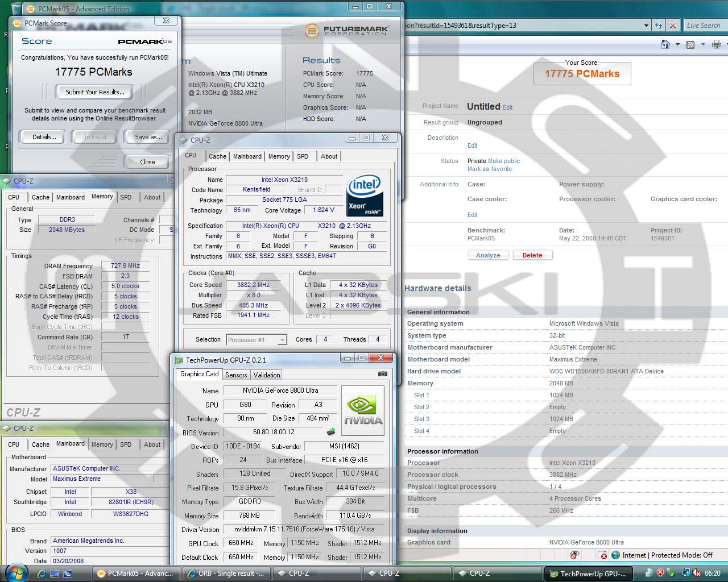
Task: Select the Graphics Card tab in GPU-Z
Action: [199, 374]
